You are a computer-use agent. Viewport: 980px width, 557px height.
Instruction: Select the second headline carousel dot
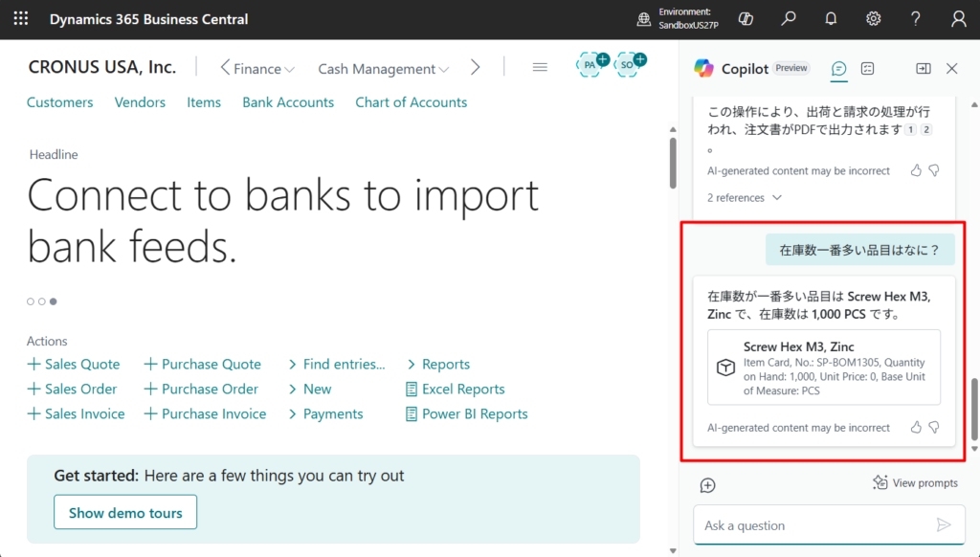tap(42, 301)
